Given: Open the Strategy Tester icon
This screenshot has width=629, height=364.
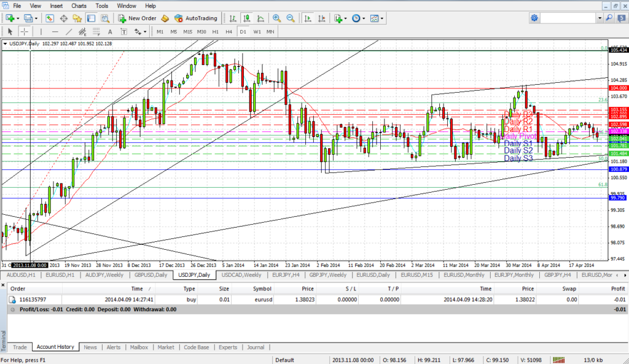Looking at the screenshot, I should (105, 18).
